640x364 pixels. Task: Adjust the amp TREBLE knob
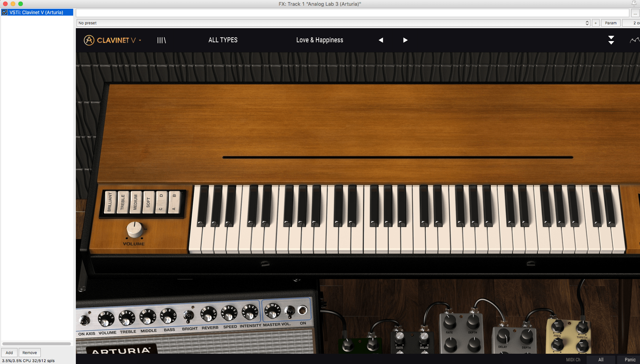[127, 318]
